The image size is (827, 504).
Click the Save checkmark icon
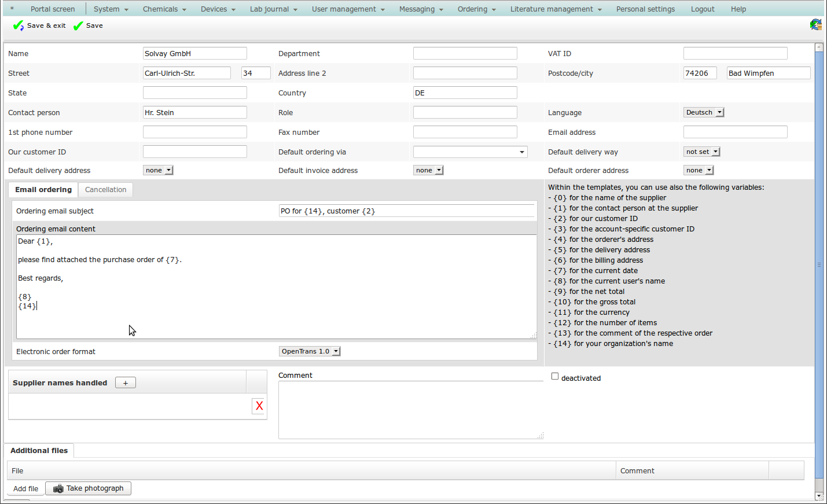(78, 26)
